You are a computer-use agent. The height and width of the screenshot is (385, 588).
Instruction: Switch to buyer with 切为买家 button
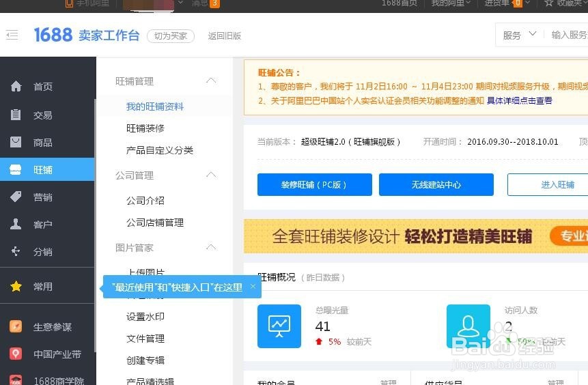click(171, 35)
